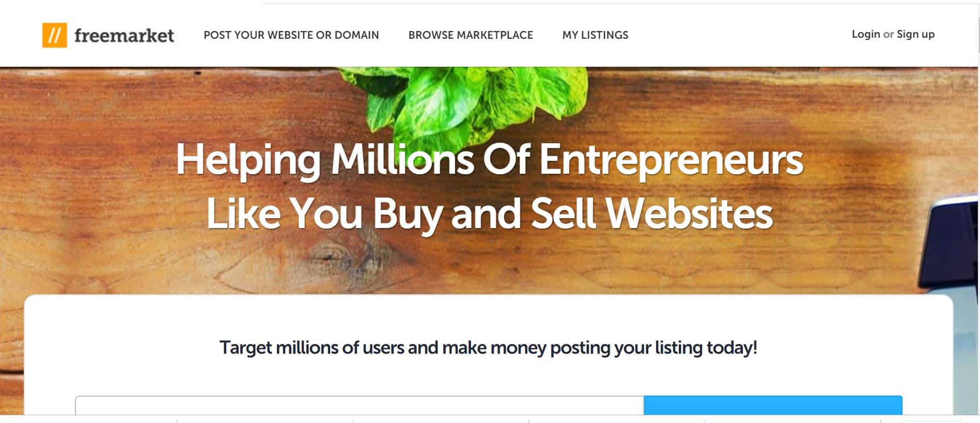980x423 pixels.
Task: Go to Browse Marketplace
Action: click(471, 35)
